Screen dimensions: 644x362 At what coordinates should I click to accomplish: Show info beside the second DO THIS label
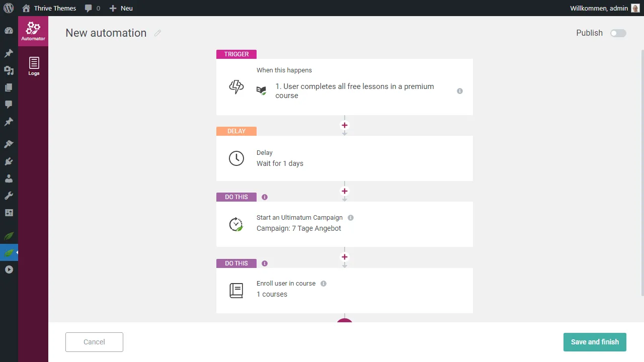point(265,263)
